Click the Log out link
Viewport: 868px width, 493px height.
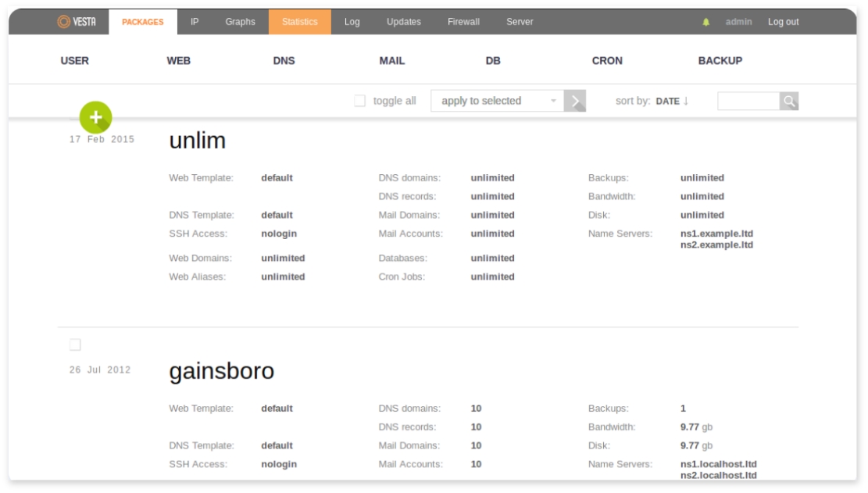(783, 22)
